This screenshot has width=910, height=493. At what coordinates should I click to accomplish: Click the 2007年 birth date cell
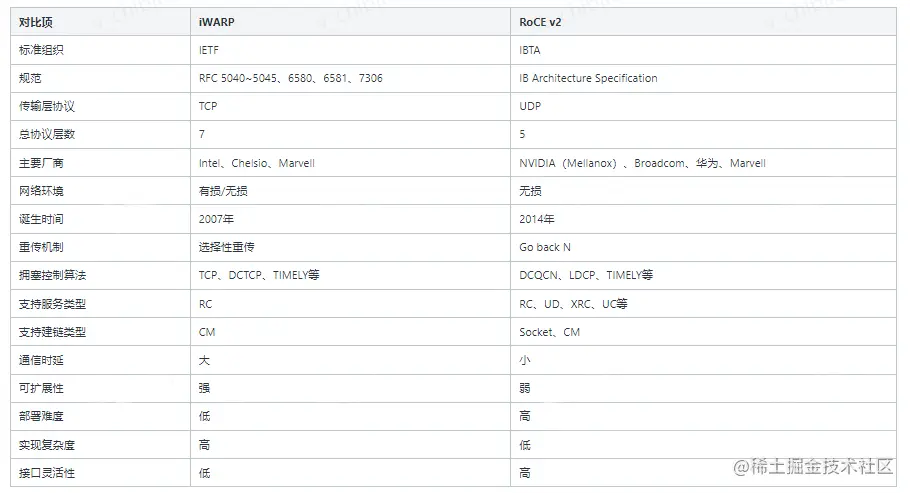(216, 219)
